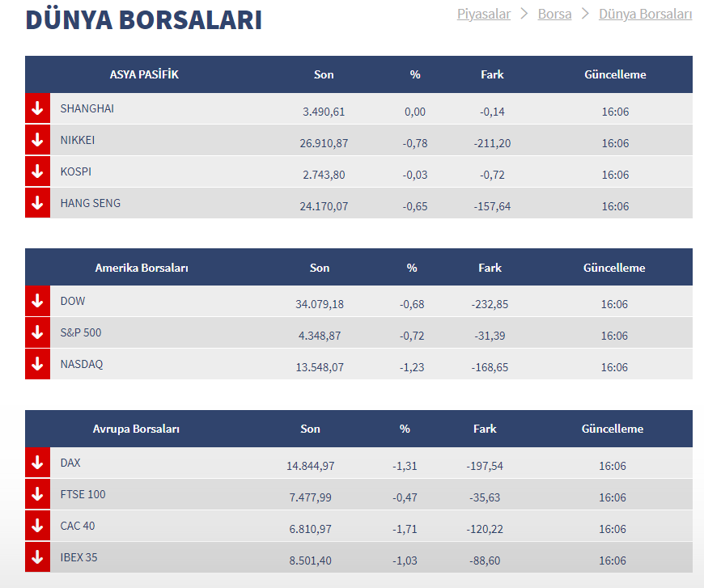This screenshot has width=704, height=588.
Task: Click the red down arrow beside DAX
Action: 38,463
